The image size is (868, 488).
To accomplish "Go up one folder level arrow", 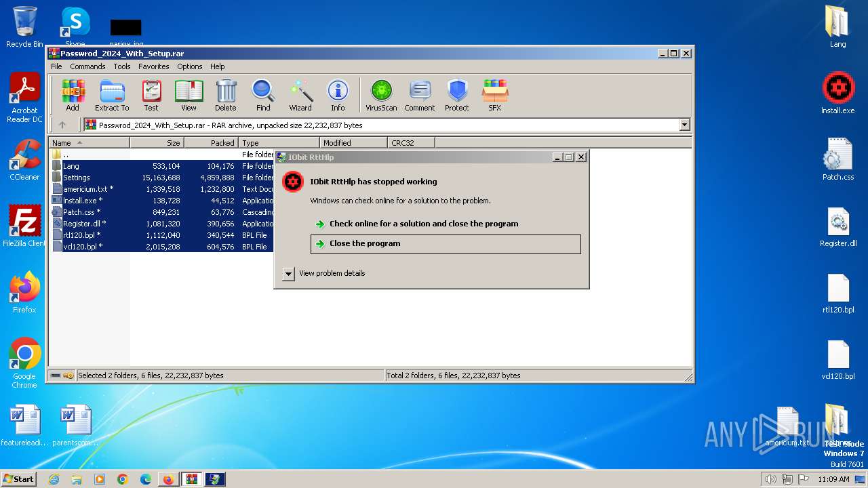I will pyautogui.click(x=62, y=125).
